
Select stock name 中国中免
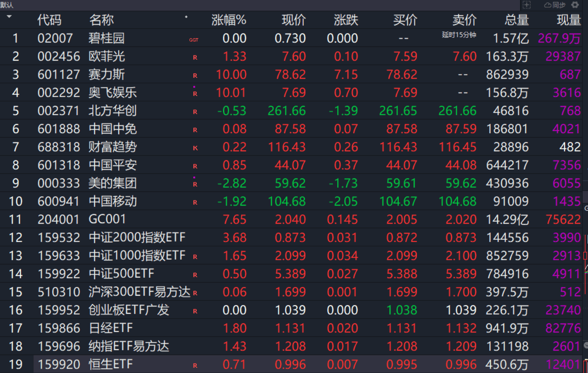coord(113,129)
